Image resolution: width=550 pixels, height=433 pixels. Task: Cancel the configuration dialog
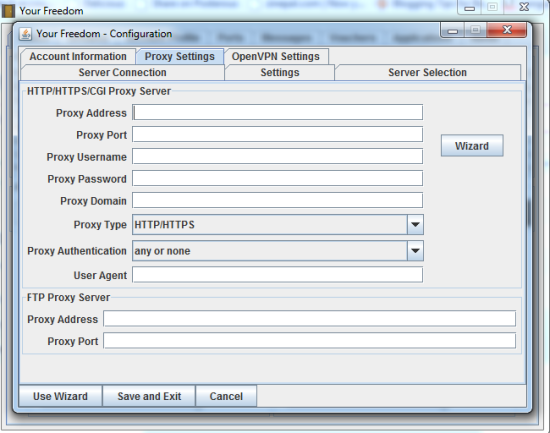(226, 396)
